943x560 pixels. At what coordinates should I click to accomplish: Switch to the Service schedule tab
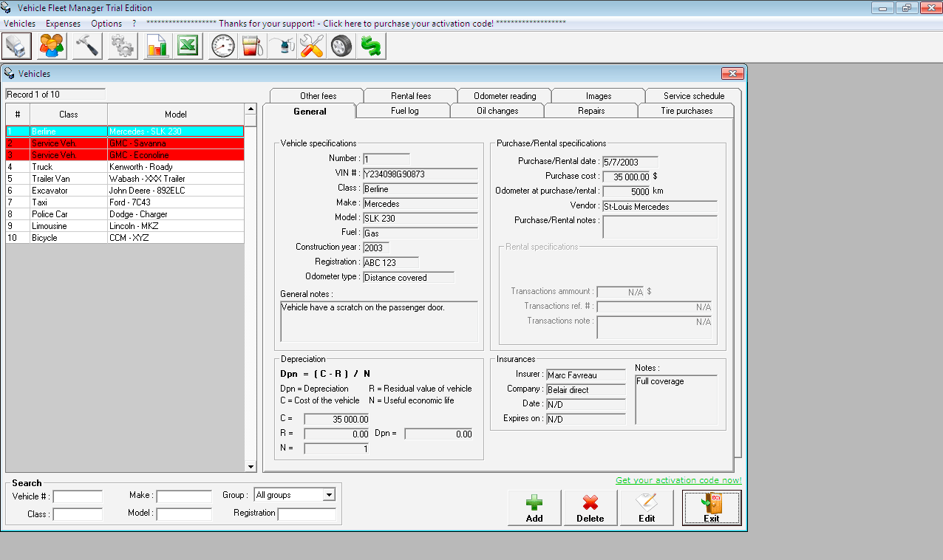692,95
